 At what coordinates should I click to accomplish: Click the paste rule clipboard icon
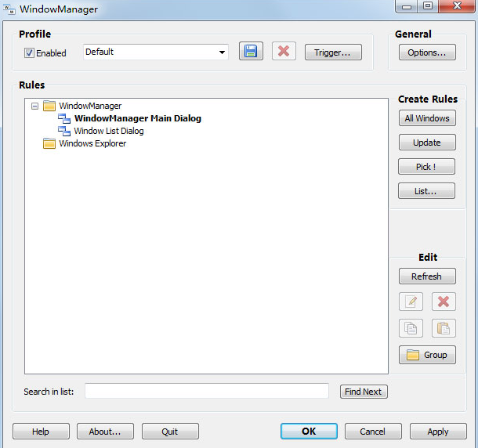444,328
